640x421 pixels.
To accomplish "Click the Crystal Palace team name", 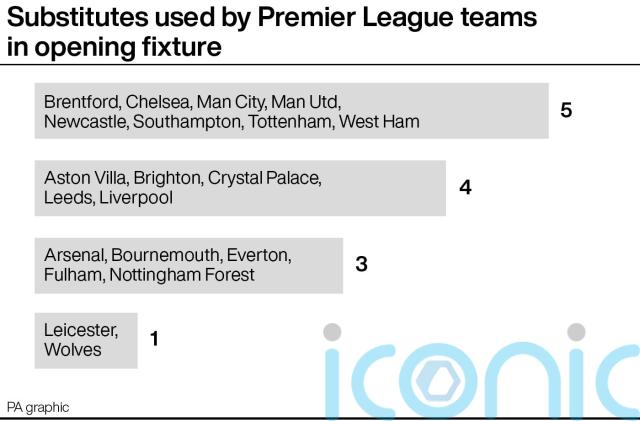I will [264, 178].
